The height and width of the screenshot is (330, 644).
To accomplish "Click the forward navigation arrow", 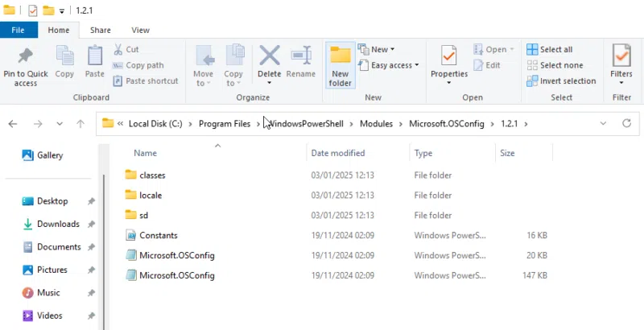I will pyautogui.click(x=38, y=123).
